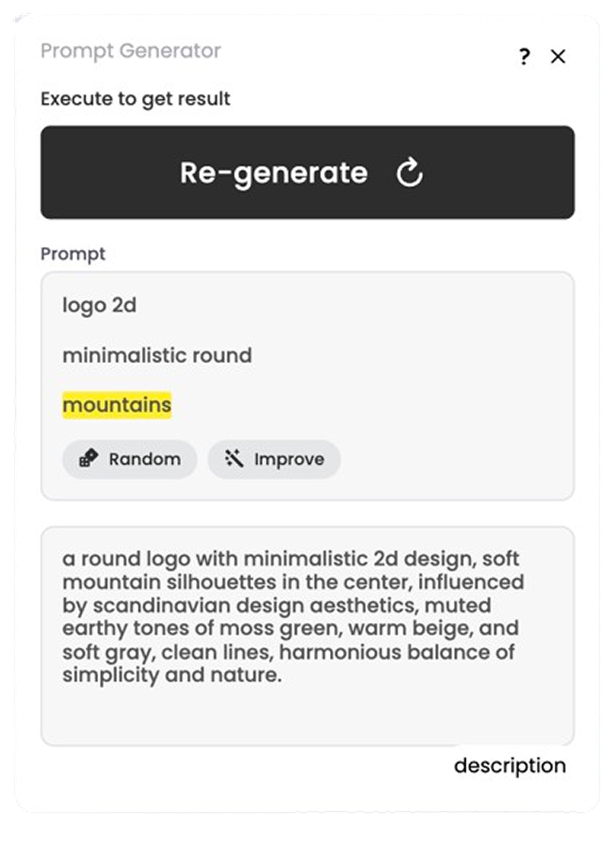Open help via the question mark icon

525,57
